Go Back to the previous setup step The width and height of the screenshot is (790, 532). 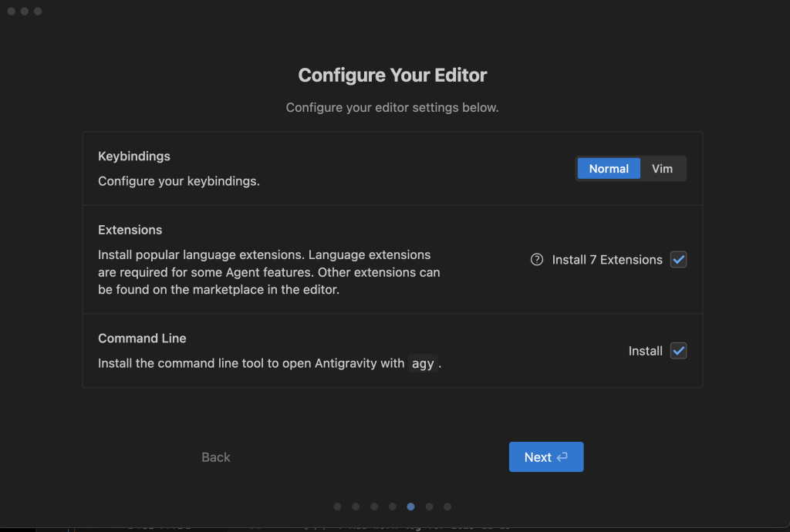click(x=216, y=457)
